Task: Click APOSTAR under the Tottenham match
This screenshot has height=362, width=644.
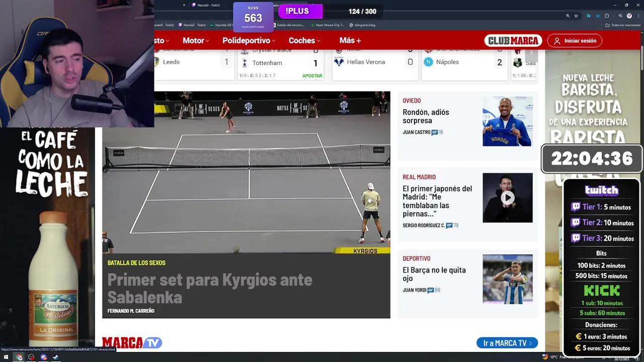Action: [312, 76]
